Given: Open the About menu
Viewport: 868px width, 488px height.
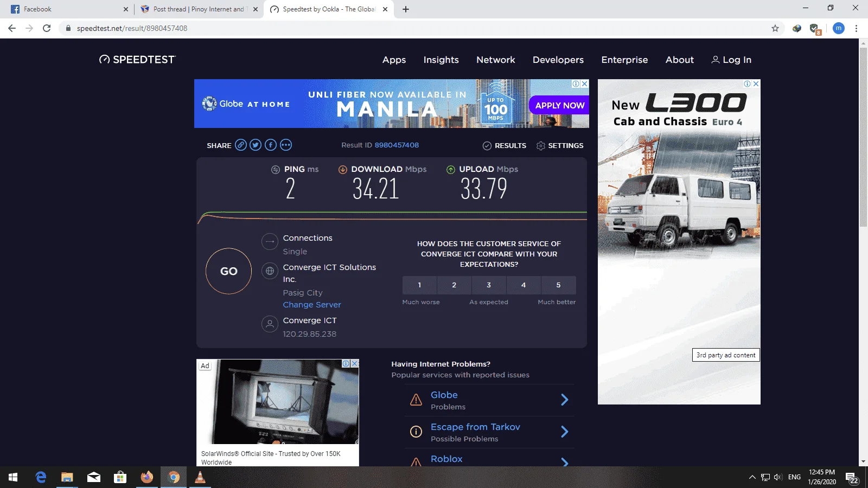Looking at the screenshot, I should 680,60.
